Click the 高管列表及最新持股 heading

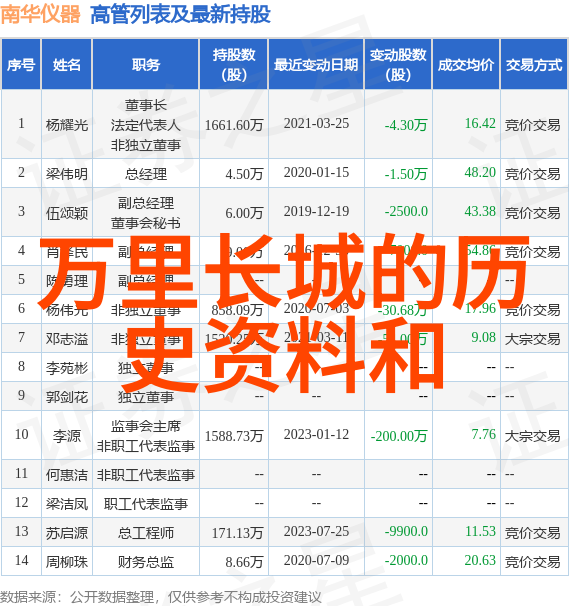pyautogui.click(x=180, y=15)
